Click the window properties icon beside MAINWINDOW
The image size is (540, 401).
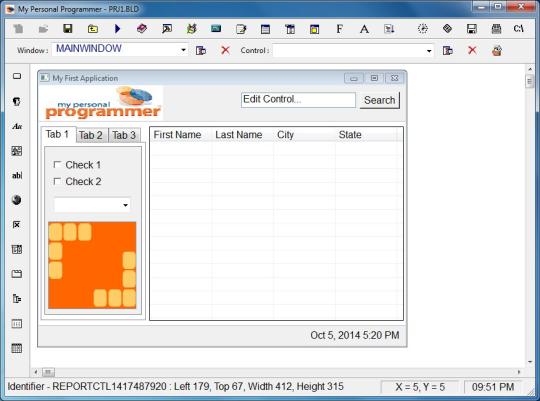(x=201, y=51)
